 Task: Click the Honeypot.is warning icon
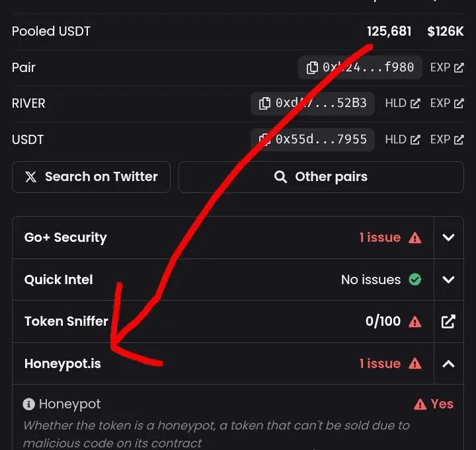pos(415,363)
